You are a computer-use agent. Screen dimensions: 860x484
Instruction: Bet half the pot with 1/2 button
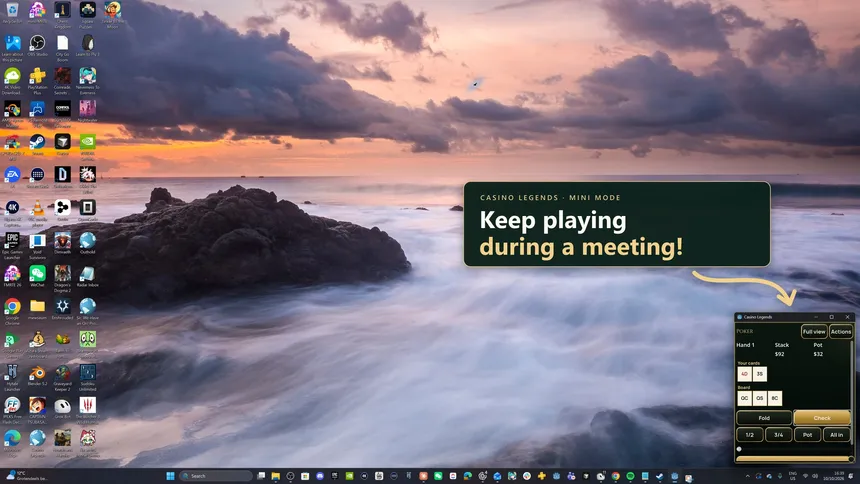tap(750, 435)
